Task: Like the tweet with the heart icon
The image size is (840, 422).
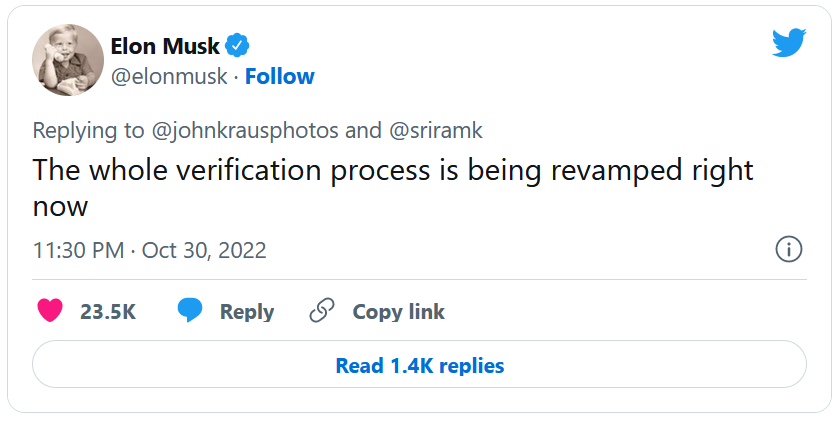Action: [x=49, y=311]
